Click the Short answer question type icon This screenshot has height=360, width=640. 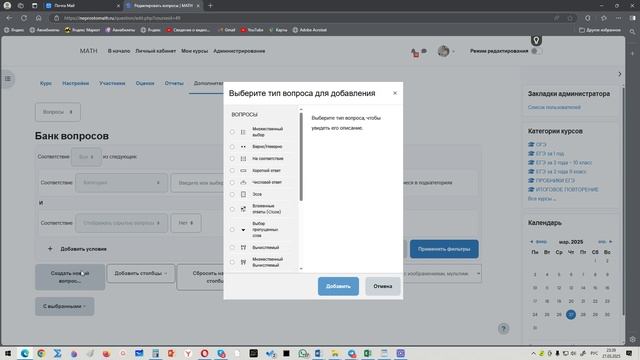point(243,171)
